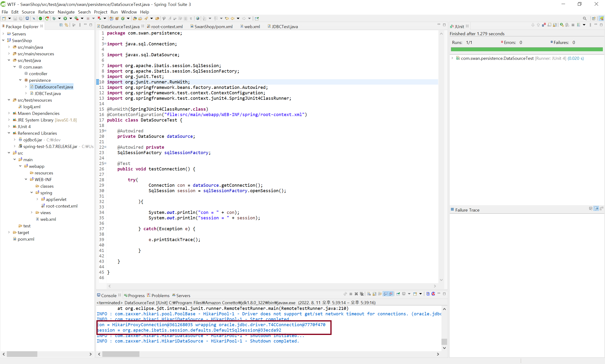The height and width of the screenshot is (364, 605).
Task: Expand com.swan.persistence.DataSourceTest test result
Action: [x=452, y=58]
